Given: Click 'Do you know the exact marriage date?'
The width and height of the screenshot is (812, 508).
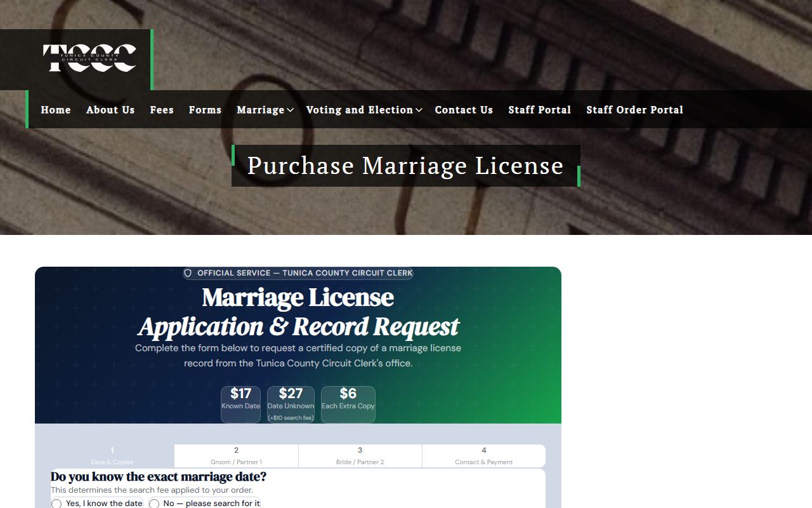Looking at the screenshot, I should [x=159, y=477].
